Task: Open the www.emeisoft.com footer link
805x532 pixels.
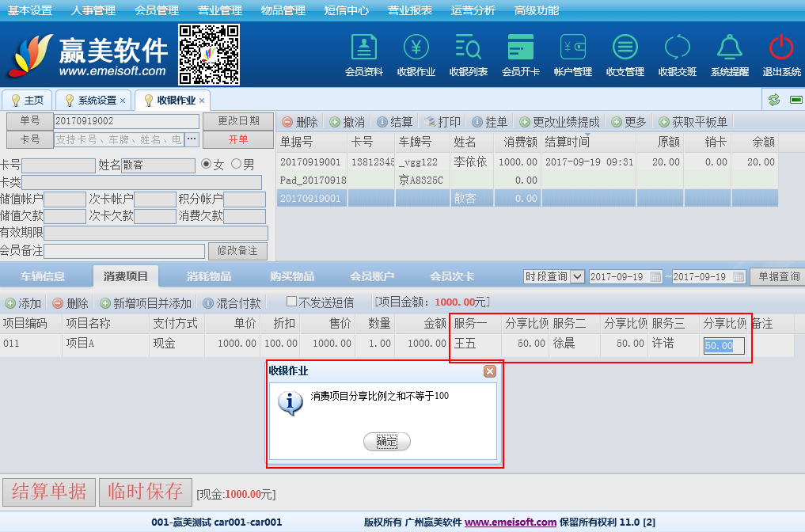Action: point(510,522)
